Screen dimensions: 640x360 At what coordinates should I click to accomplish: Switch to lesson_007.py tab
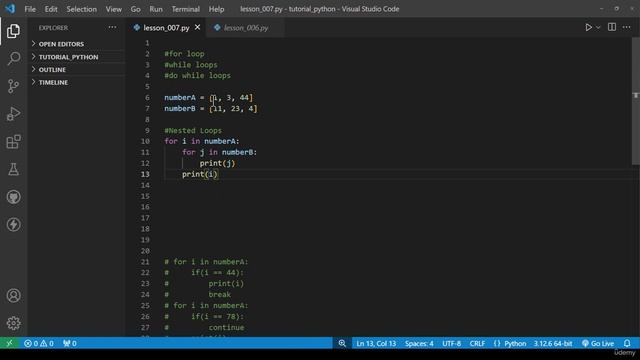pyautogui.click(x=166, y=27)
